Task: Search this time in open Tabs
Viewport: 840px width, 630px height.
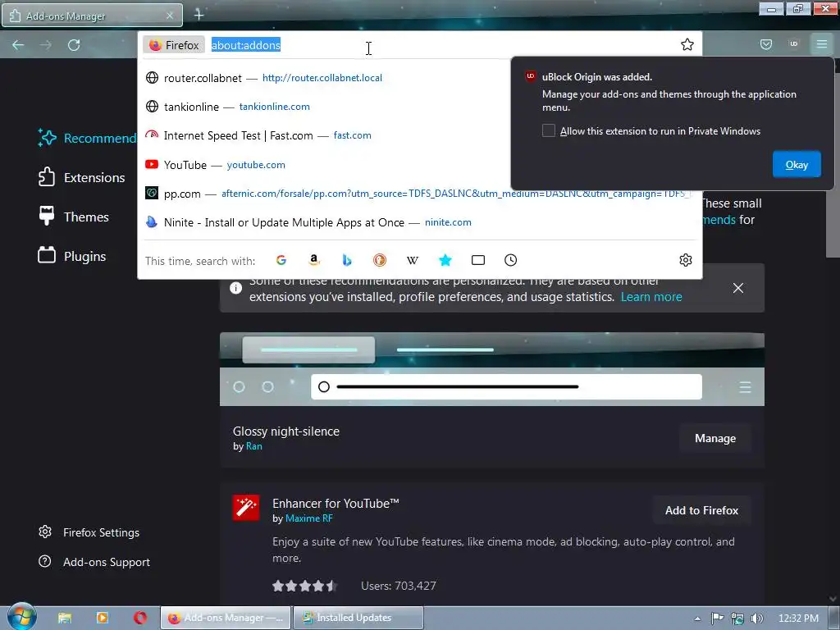Action: coord(478,260)
